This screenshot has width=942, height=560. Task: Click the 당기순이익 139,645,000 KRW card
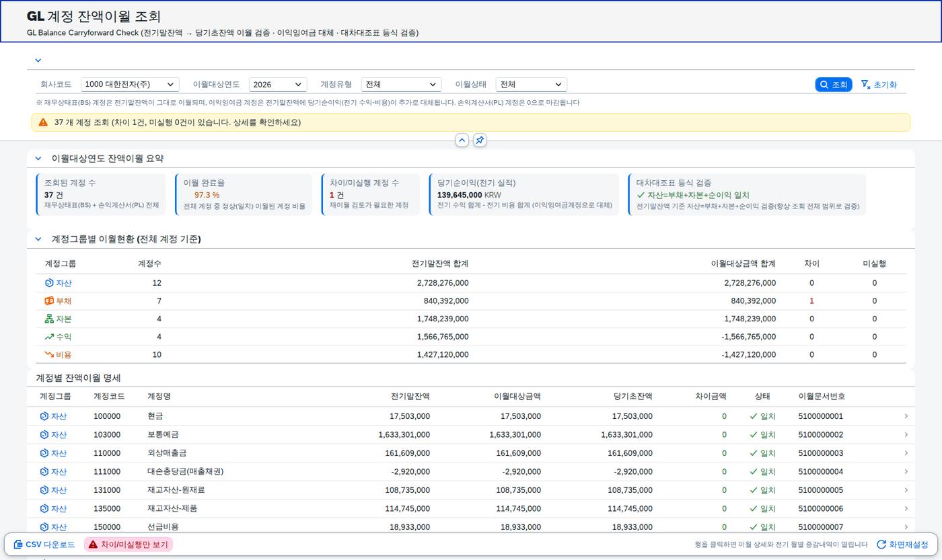point(523,194)
